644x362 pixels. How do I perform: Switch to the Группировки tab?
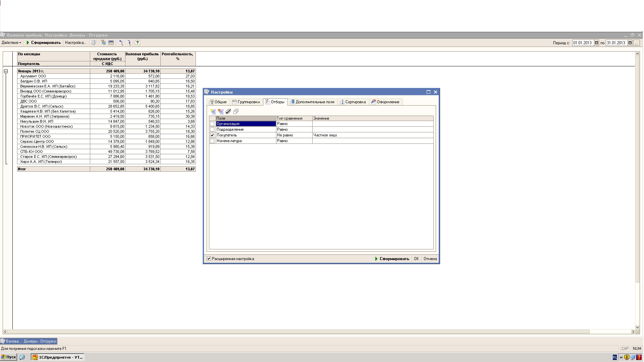pyautogui.click(x=246, y=102)
